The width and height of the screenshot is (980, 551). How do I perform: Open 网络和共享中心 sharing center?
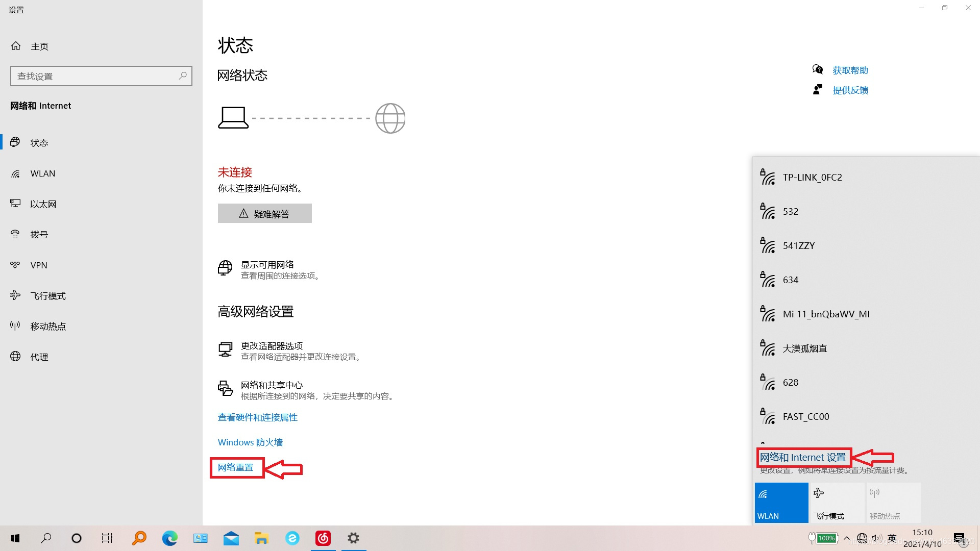point(272,385)
